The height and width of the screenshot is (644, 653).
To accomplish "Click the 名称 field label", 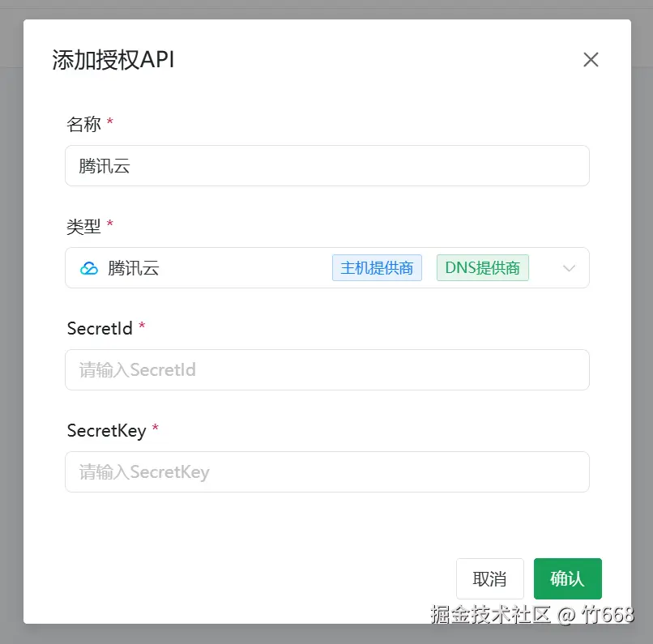I will 83,124.
